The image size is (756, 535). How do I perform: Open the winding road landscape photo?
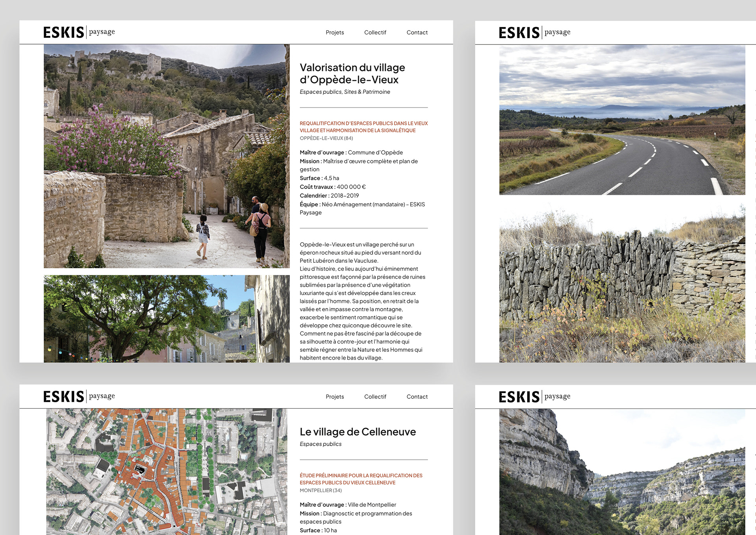pyautogui.click(x=622, y=120)
